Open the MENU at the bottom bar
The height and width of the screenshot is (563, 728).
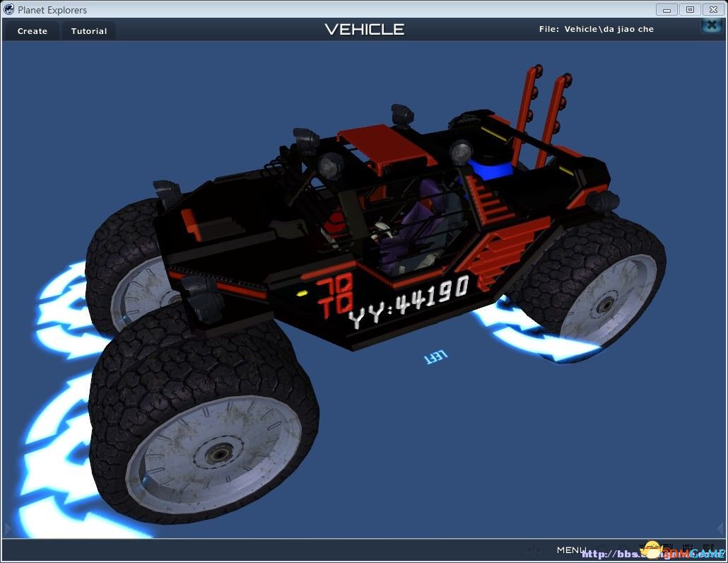coord(570,550)
